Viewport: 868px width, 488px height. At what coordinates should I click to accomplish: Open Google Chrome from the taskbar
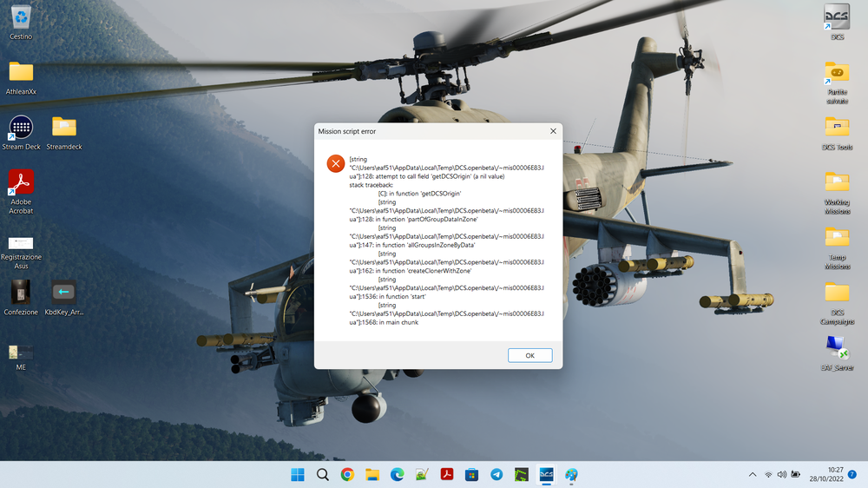(x=348, y=475)
